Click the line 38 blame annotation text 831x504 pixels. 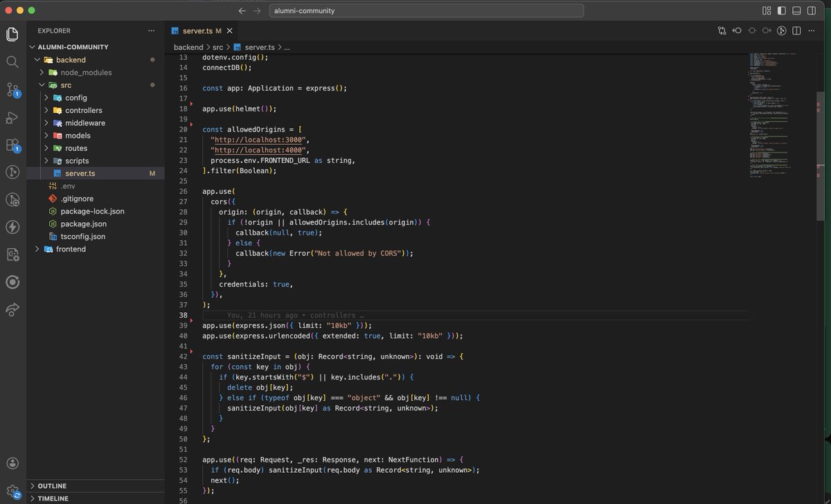pos(296,315)
